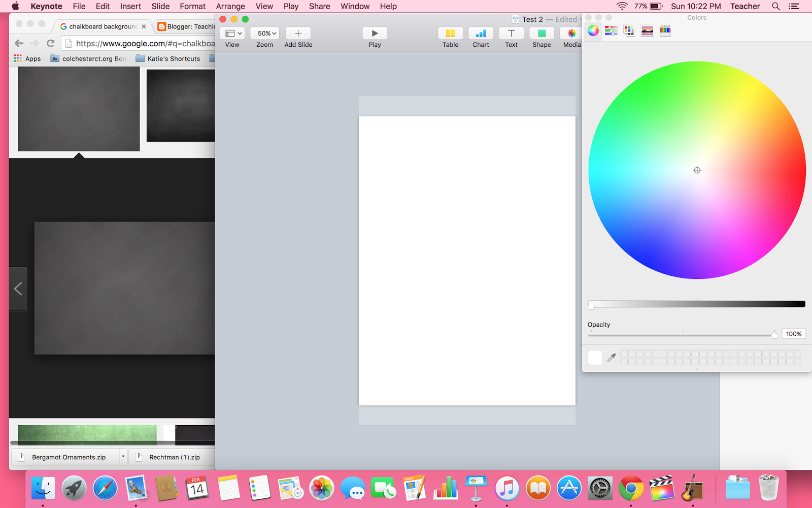The width and height of the screenshot is (812, 508).
Task: Reload the page in Chrome
Action: click(x=50, y=43)
